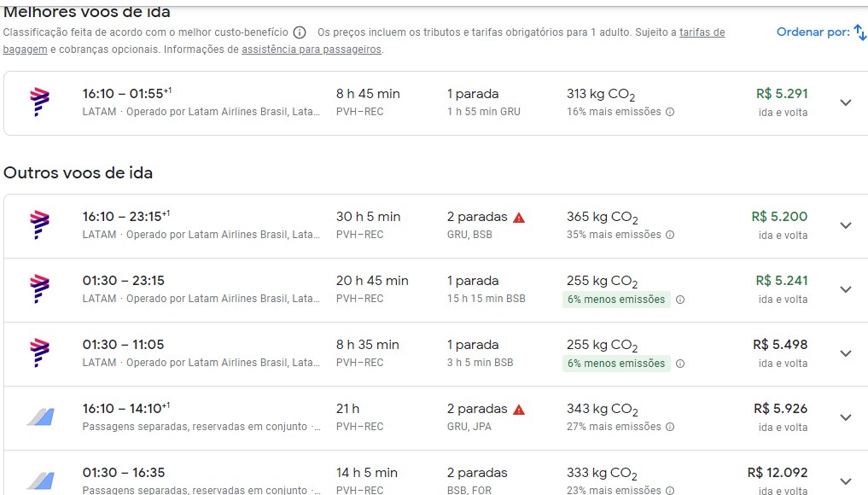Click the emissions info icon for 313 kg CO2

tap(670, 112)
